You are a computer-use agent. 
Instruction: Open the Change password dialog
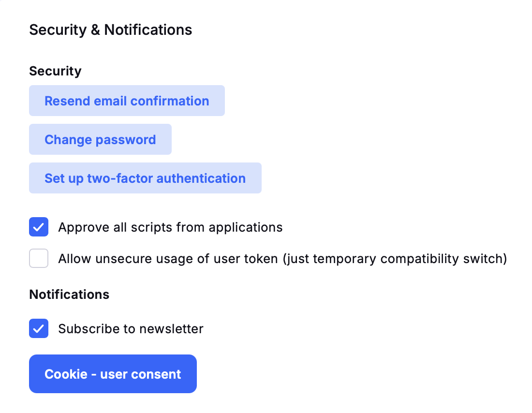(x=100, y=139)
